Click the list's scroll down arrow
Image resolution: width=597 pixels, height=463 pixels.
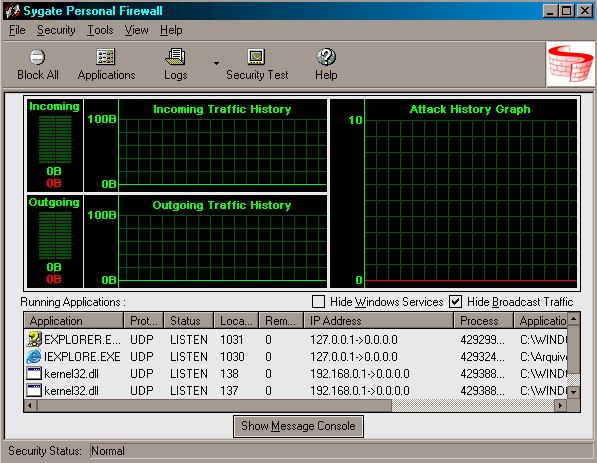pos(573,392)
